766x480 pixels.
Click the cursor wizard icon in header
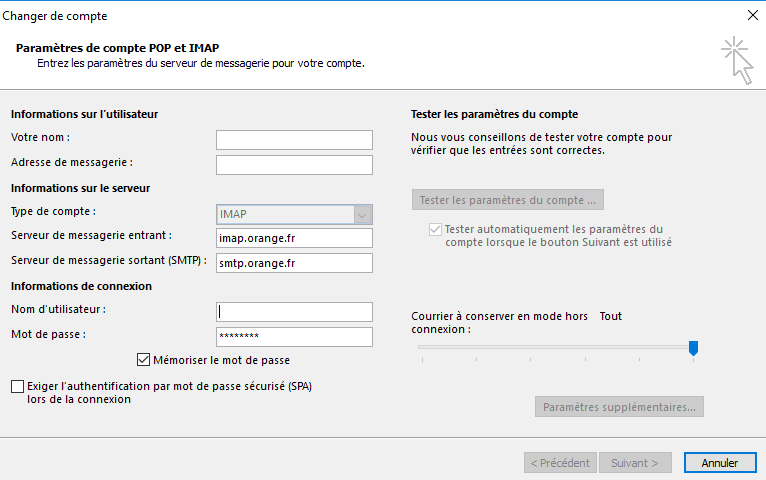click(738, 61)
